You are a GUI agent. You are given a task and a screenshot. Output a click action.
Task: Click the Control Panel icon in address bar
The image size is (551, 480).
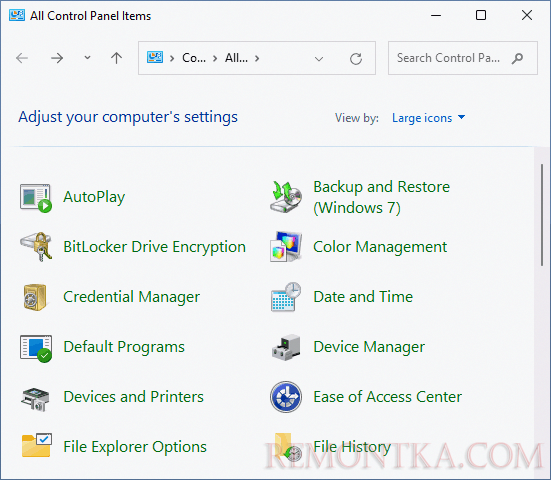click(155, 57)
